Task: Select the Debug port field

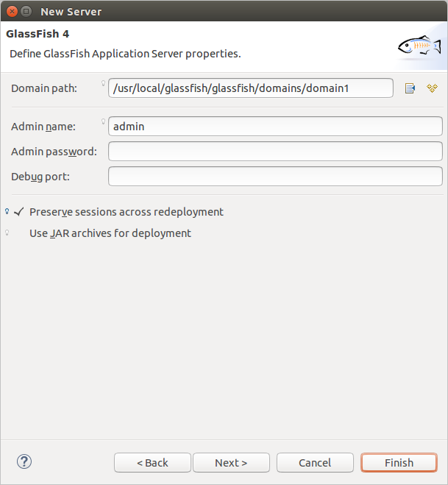Action: coord(275,177)
